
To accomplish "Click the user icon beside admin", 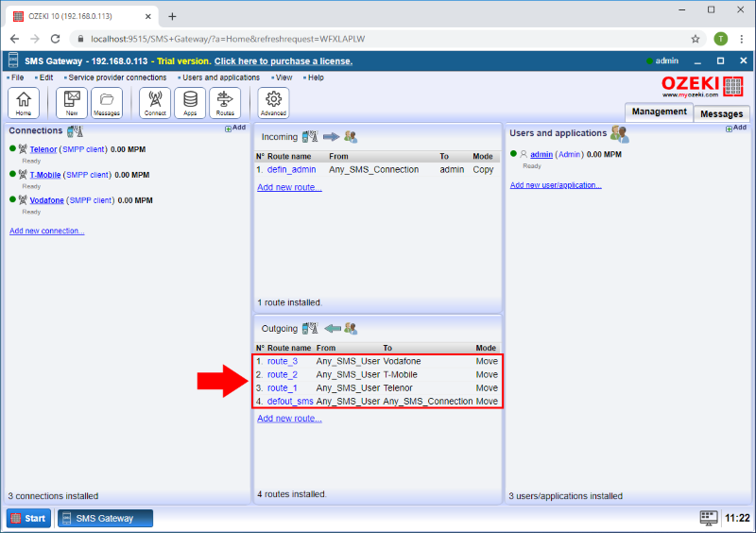I will tap(524, 154).
